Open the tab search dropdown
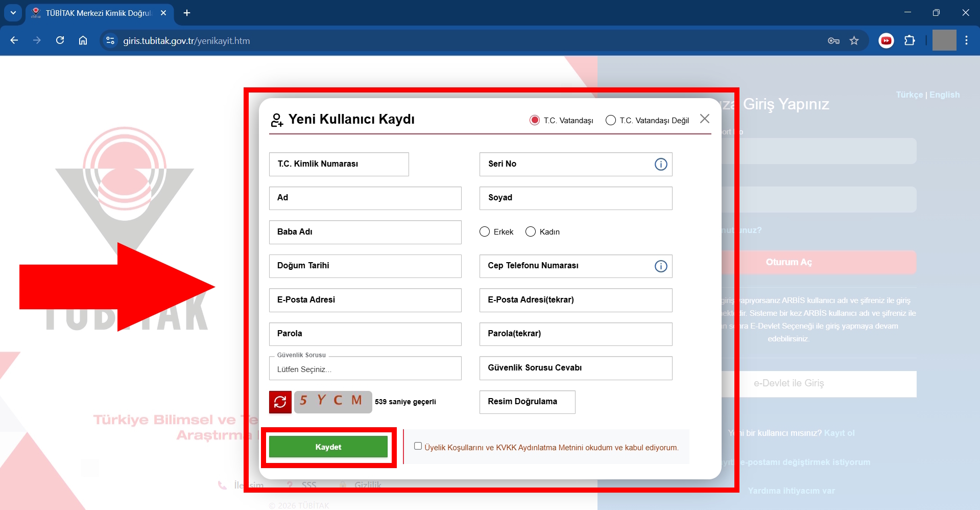This screenshot has width=980, height=510. click(13, 13)
